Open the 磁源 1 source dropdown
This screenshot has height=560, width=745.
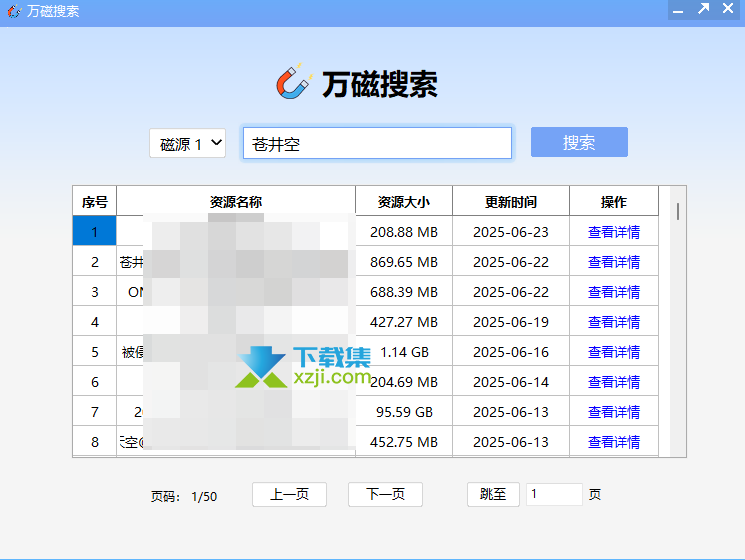coord(187,143)
